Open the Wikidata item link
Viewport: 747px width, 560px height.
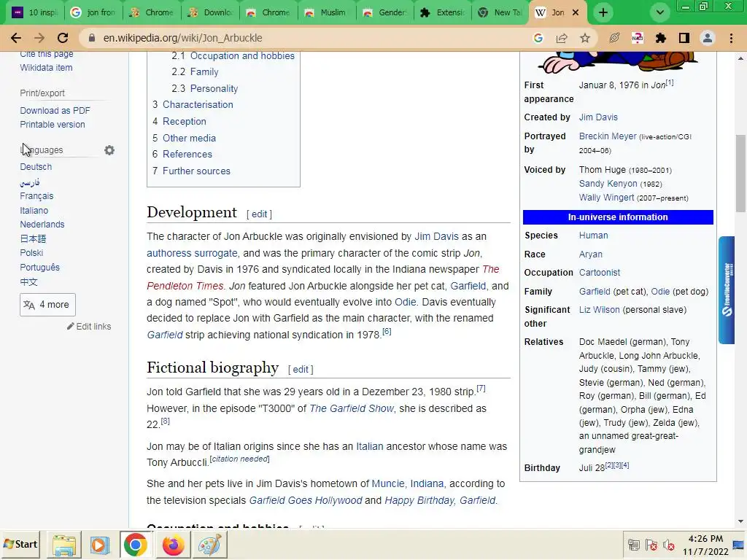[46, 68]
